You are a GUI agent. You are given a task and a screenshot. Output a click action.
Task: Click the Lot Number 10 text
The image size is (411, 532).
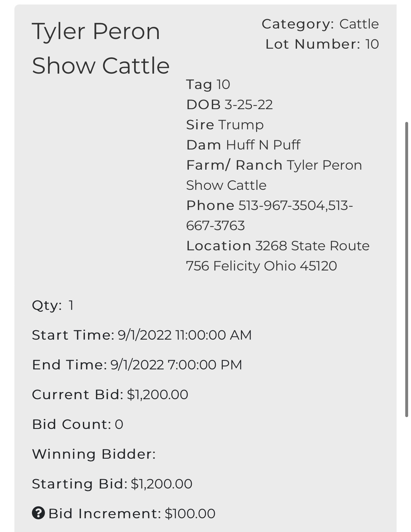(322, 44)
